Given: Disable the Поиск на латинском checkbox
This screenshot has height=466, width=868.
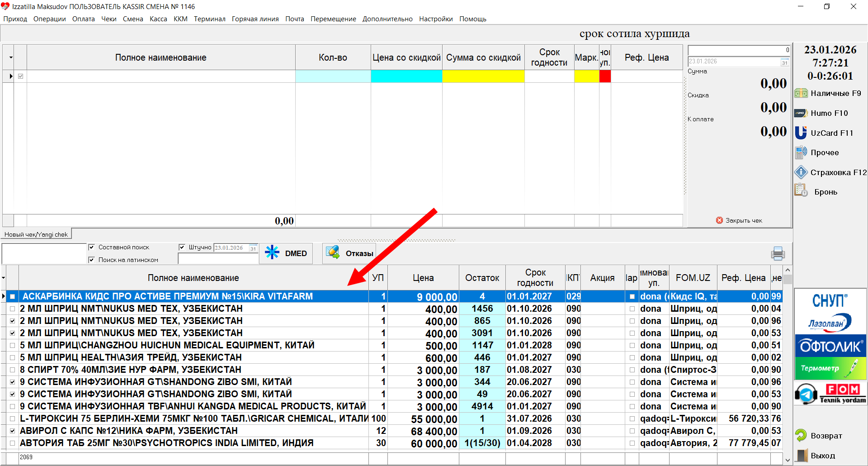Looking at the screenshot, I should coord(92,260).
